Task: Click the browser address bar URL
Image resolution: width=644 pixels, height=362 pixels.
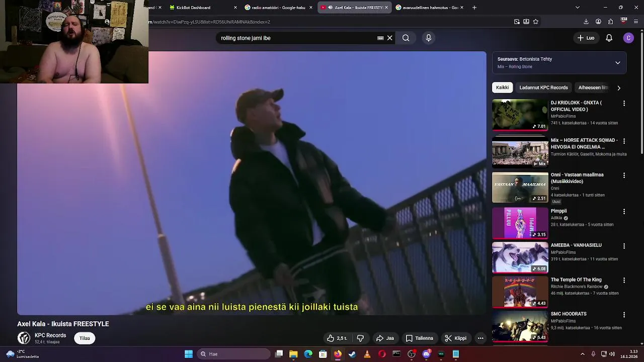Action: coord(209,22)
